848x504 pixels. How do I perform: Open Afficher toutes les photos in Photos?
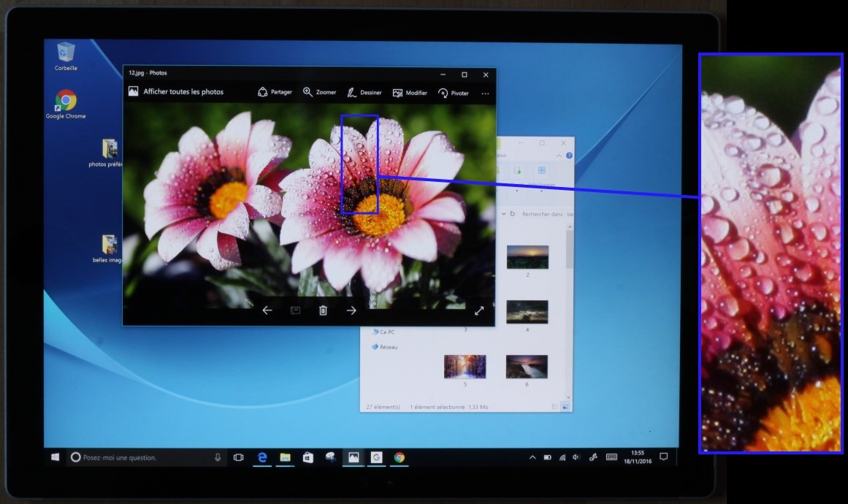(x=176, y=92)
